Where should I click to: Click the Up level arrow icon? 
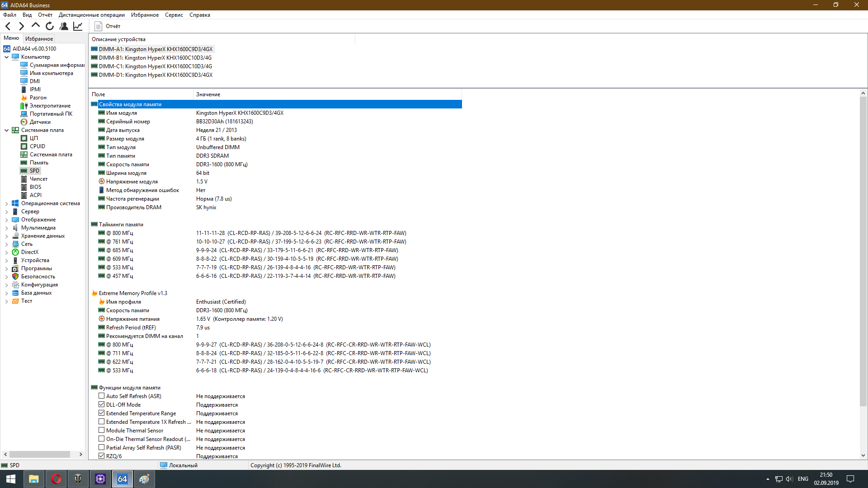tap(35, 26)
